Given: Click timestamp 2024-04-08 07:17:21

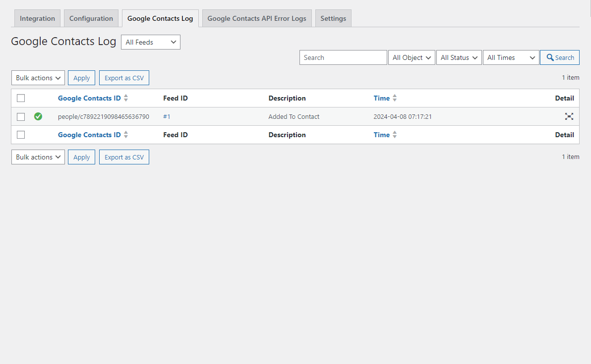Looking at the screenshot, I should (403, 117).
